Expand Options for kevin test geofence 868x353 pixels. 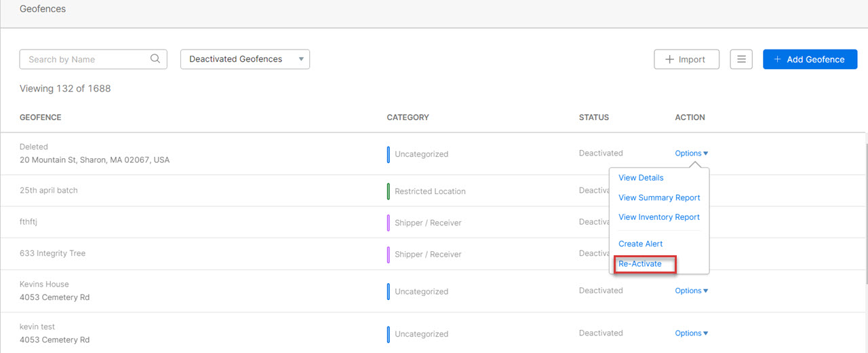coord(691,333)
